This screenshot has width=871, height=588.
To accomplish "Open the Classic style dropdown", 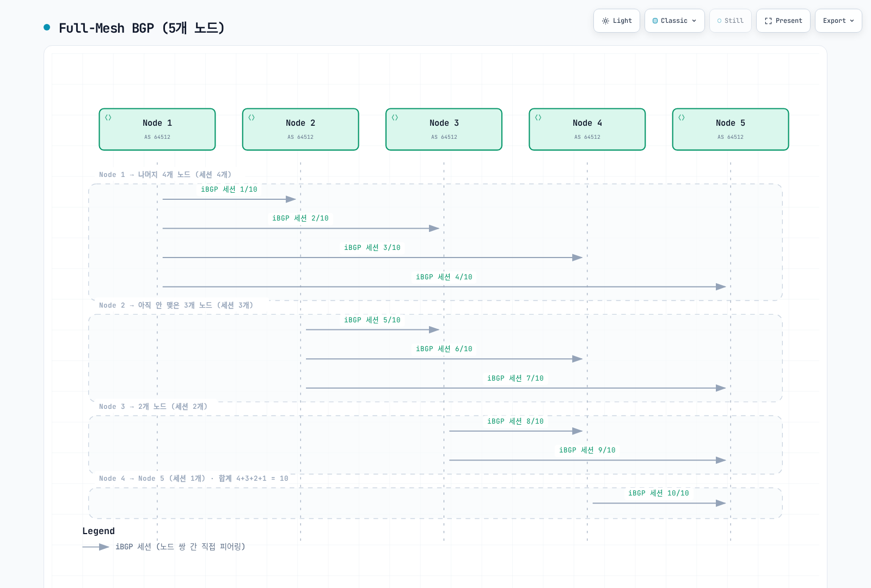I will (674, 21).
